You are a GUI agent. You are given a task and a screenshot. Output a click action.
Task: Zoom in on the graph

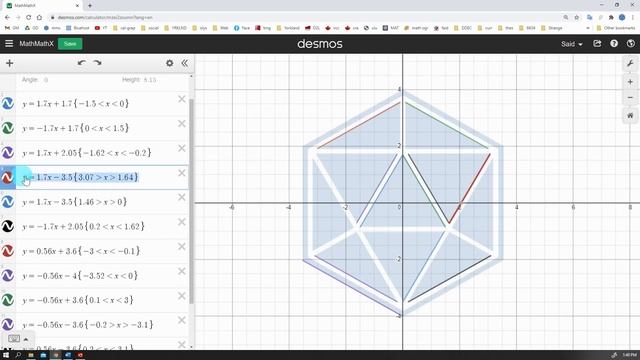[x=630, y=82]
